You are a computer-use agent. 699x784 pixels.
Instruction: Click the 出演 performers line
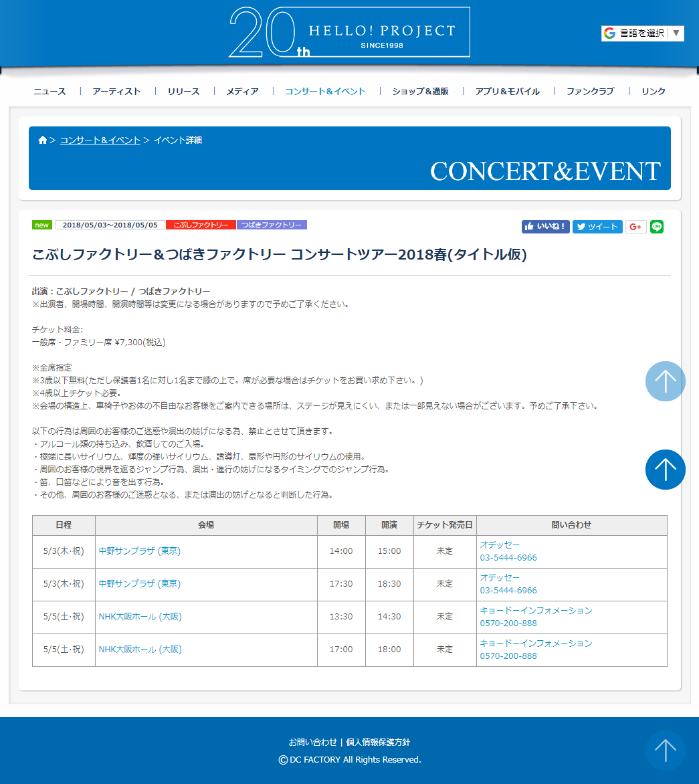[x=121, y=292]
